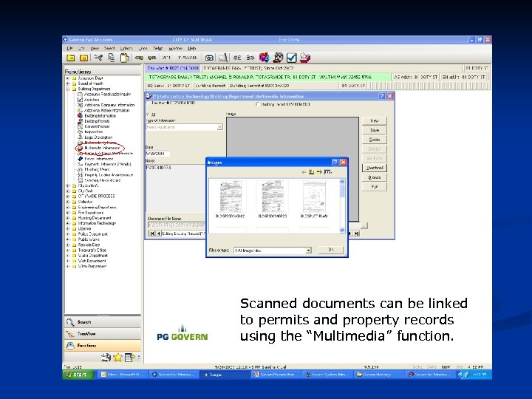The width and height of the screenshot is (532, 399).
Task: Click the Exit button
Action: coord(374,187)
